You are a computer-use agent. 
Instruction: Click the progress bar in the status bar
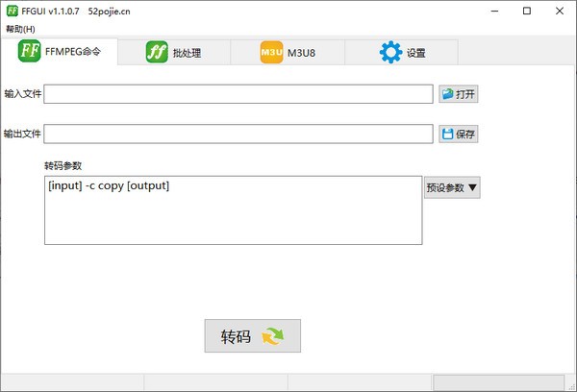(x=498, y=382)
